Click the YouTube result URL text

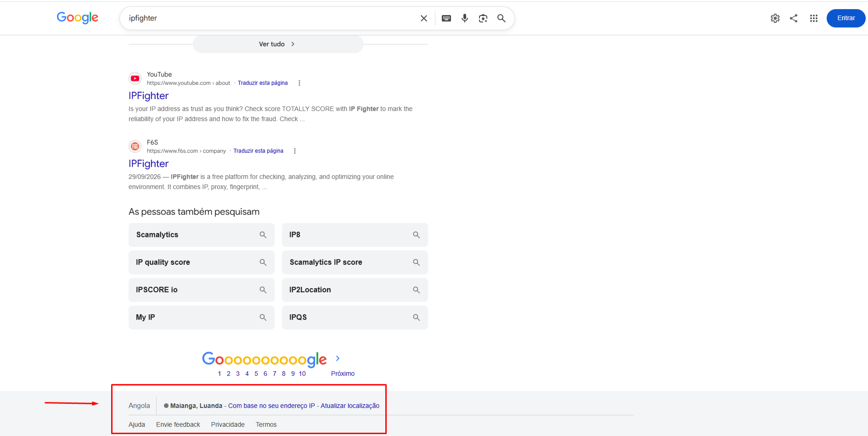tap(188, 83)
